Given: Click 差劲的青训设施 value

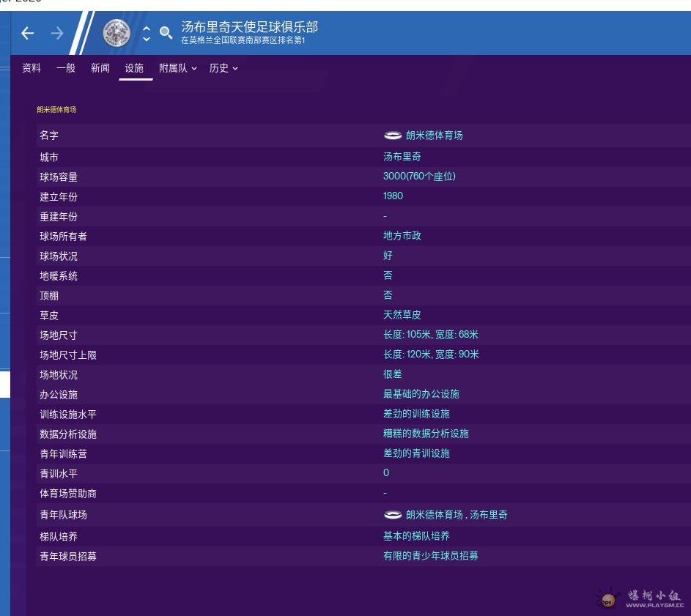Looking at the screenshot, I should pyautogui.click(x=416, y=453).
